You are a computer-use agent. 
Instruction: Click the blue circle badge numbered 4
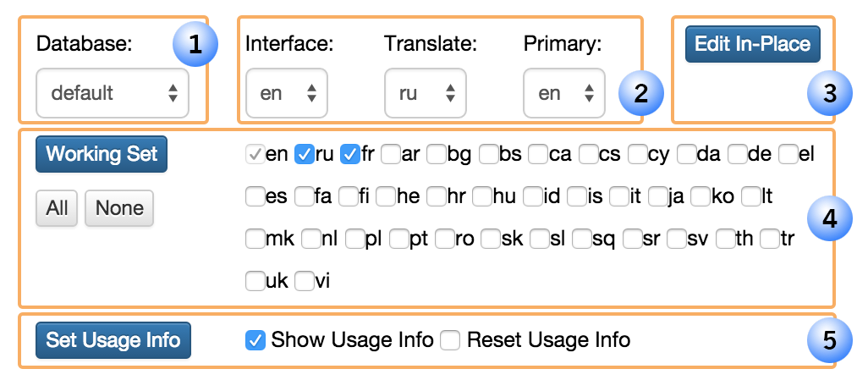click(x=829, y=218)
